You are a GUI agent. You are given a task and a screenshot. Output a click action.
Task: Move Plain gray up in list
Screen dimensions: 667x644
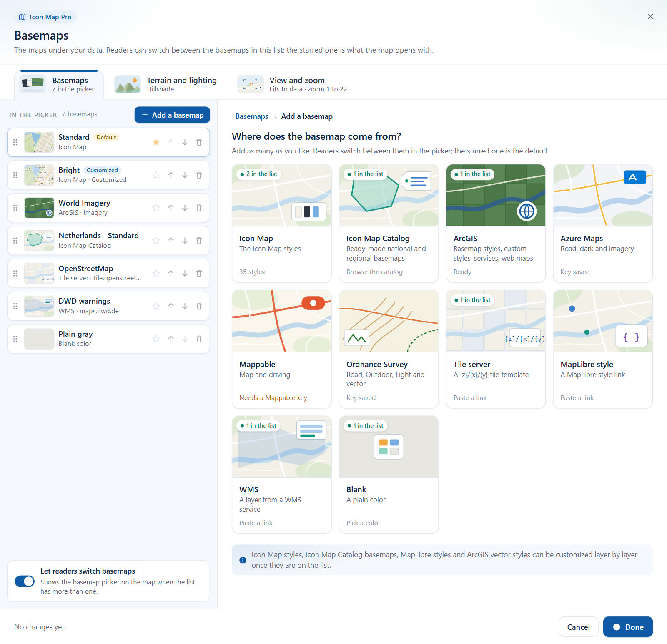coord(171,339)
